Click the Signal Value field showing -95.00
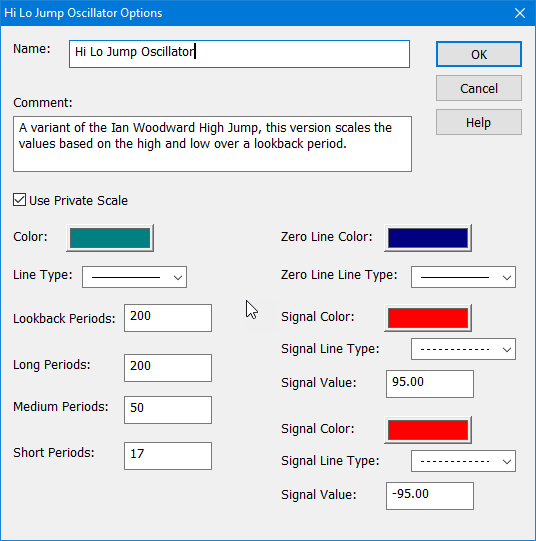 [430, 496]
